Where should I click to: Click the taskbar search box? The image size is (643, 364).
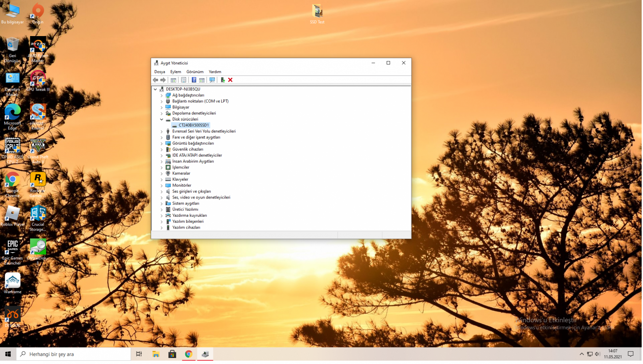(x=74, y=354)
